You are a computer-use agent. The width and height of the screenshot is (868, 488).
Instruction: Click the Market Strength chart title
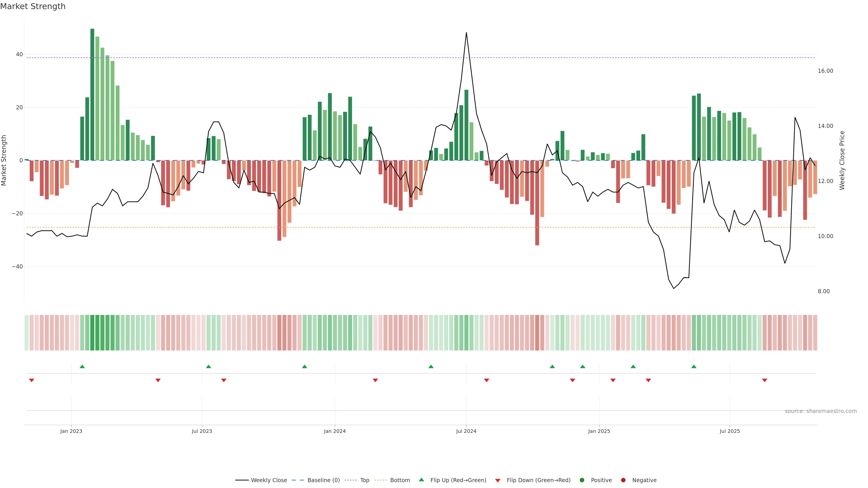(33, 6)
